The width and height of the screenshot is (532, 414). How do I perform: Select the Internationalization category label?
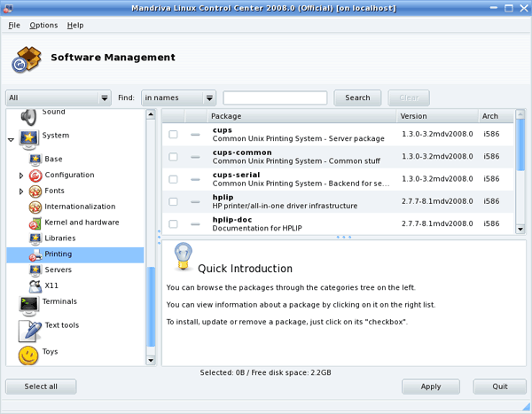pos(80,207)
